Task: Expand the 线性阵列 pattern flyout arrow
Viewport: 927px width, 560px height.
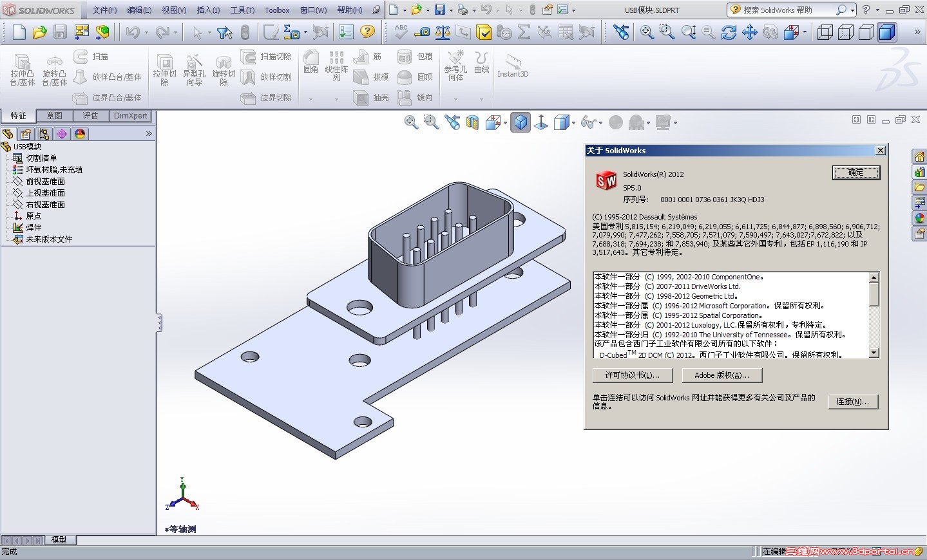Action: click(336, 99)
